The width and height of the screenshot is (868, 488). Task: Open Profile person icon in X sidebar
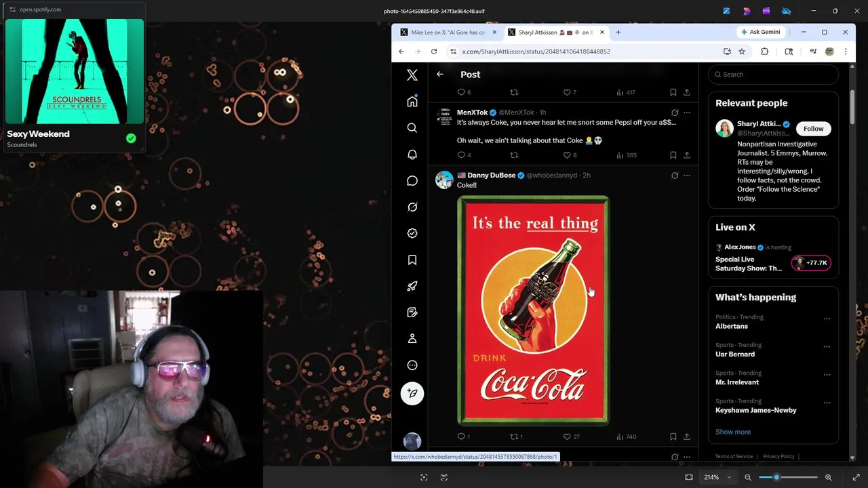point(412,339)
